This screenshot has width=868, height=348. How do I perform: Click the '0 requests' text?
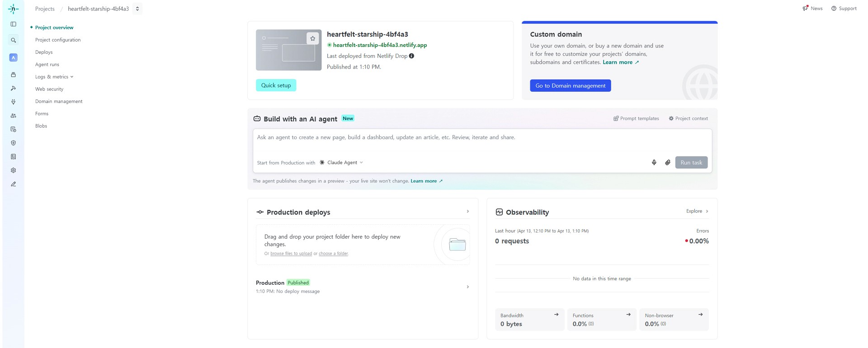512,241
